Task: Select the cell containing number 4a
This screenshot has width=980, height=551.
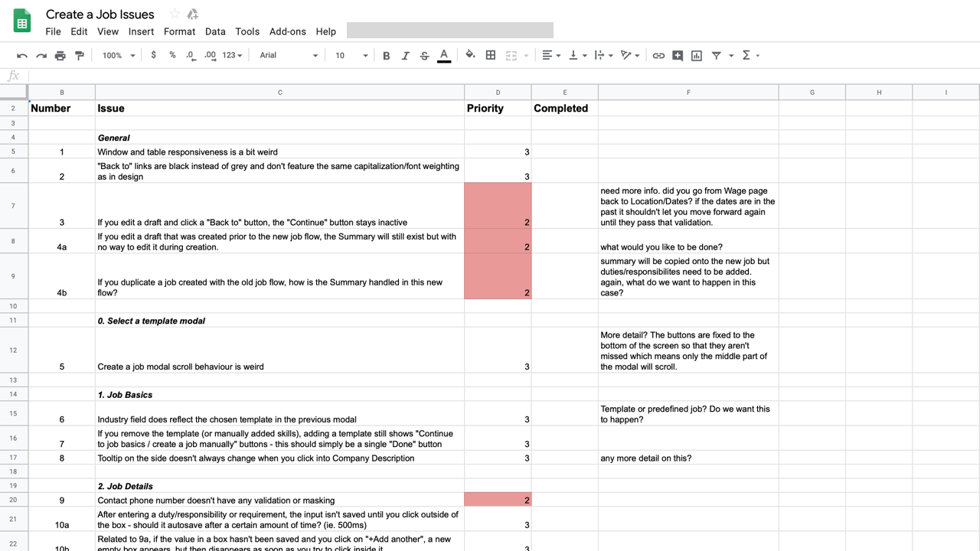Action: (x=62, y=240)
